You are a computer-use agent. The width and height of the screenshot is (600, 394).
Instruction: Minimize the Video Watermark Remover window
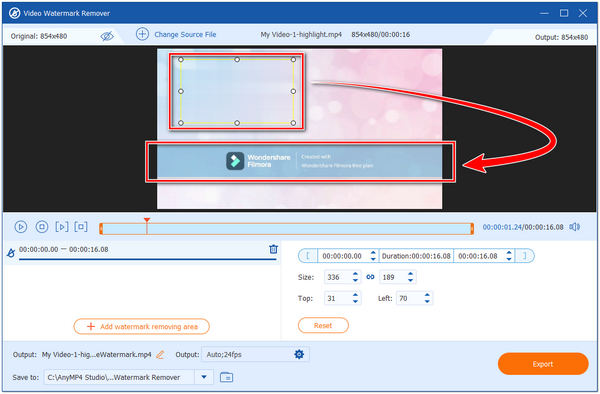pos(544,13)
